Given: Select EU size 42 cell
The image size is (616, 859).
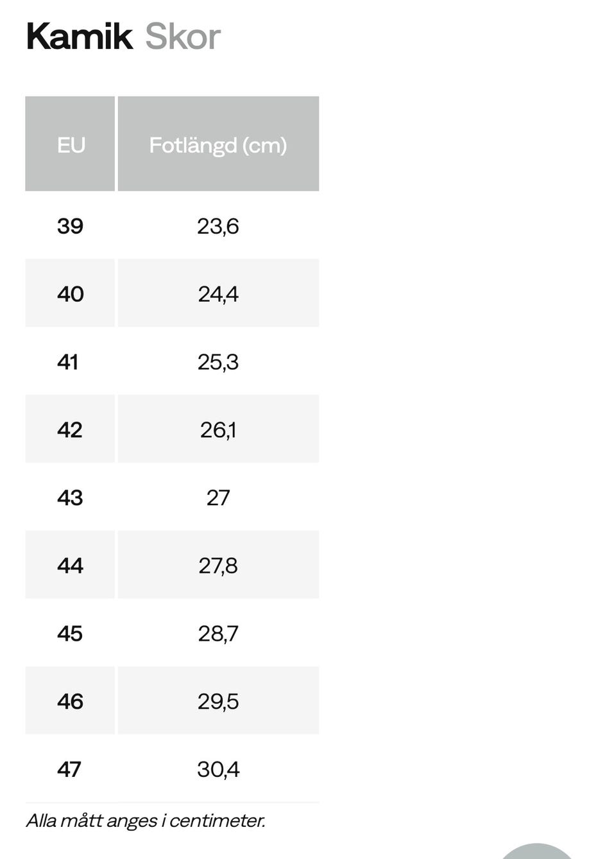Looking at the screenshot, I should click(x=70, y=429).
